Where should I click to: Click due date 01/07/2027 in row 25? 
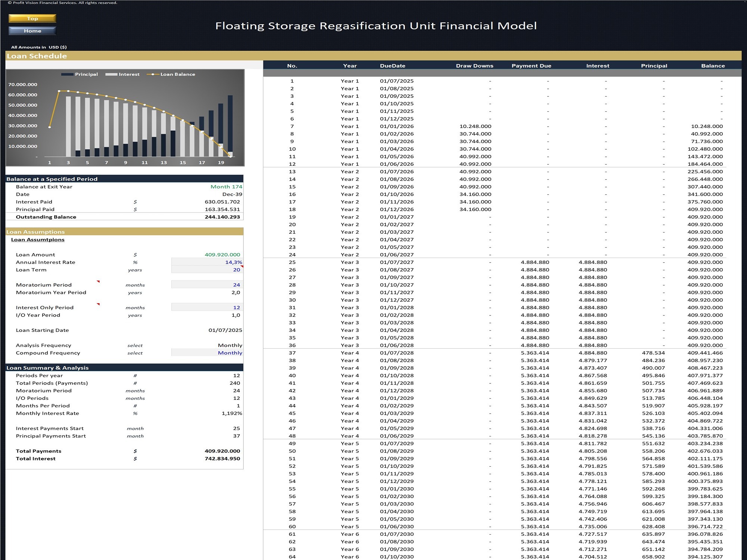tap(397, 262)
